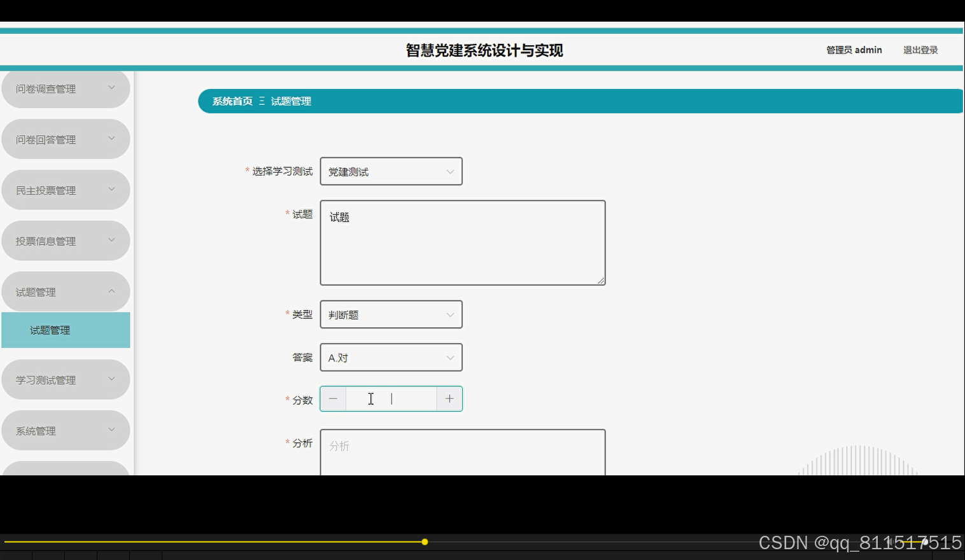Go to 系统首页 in the breadcrumb
Image resolution: width=965 pixels, height=560 pixels.
tap(232, 101)
